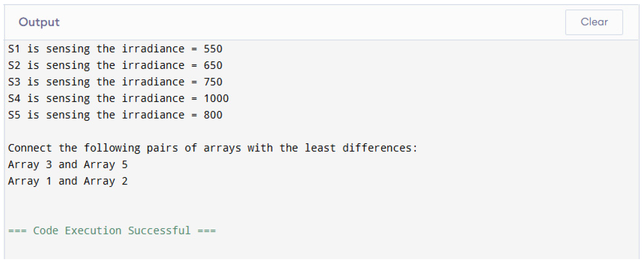Click the value 800 in output
644x263 pixels.
pos(213,115)
